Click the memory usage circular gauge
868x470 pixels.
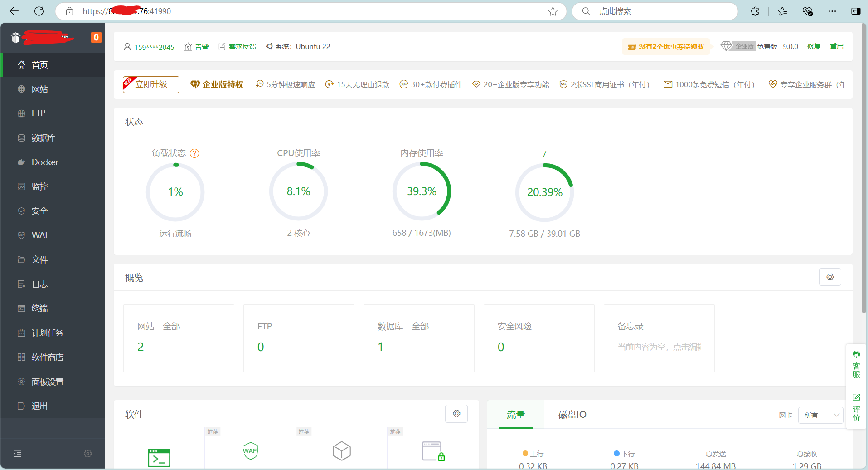tap(422, 191)
